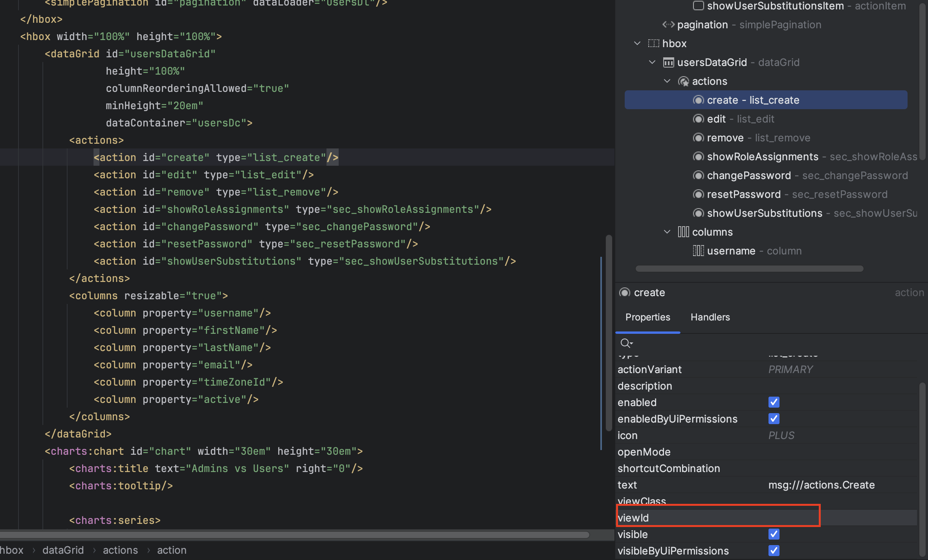Click the charts:chart id="chart" line

click(x=204, y=451)
